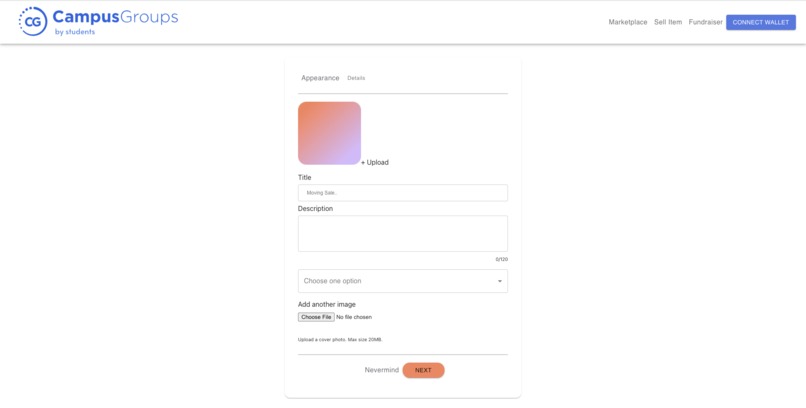The width and height of the screenshot is (806, 408).
Task: Click inside the Description text area
Action: click(403, 233)
